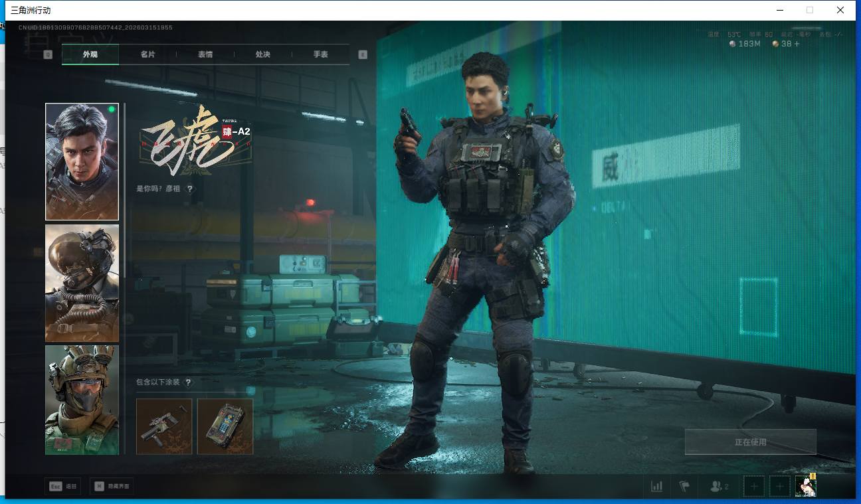
Task: Toggle the 隐藏界面 hide-interface button
Action: point(112,487)
